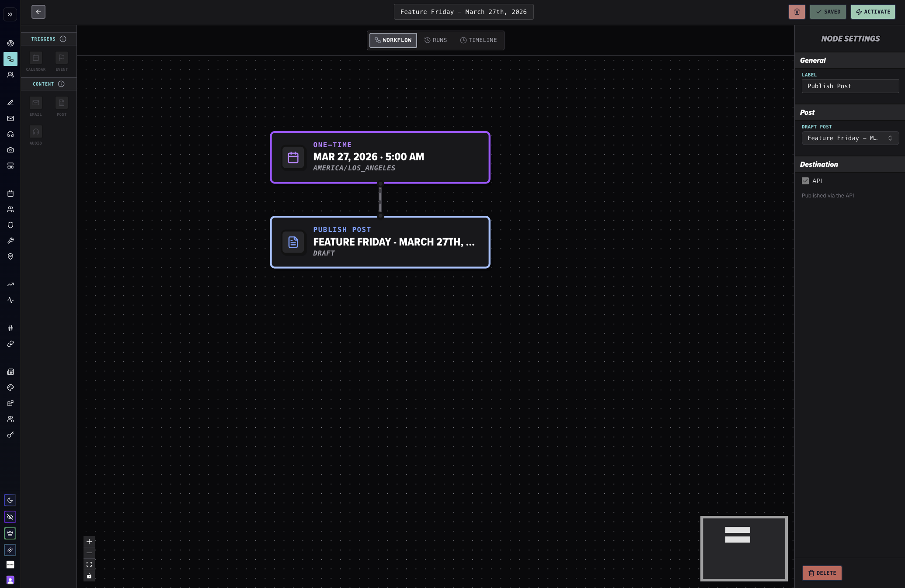This screenshot has width=905, height=588.
Task: Toggle the canvas lock icon
Action: [89, 576]
